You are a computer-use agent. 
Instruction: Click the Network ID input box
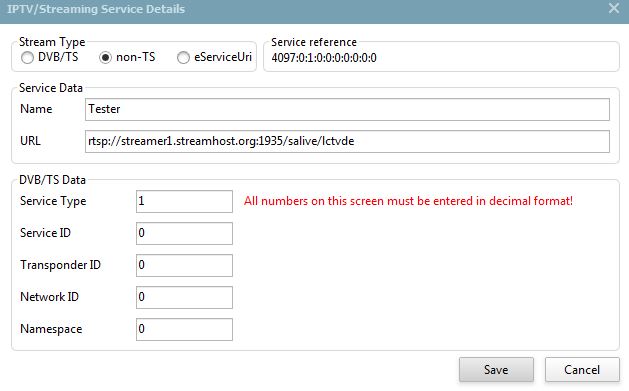point(184,298)
